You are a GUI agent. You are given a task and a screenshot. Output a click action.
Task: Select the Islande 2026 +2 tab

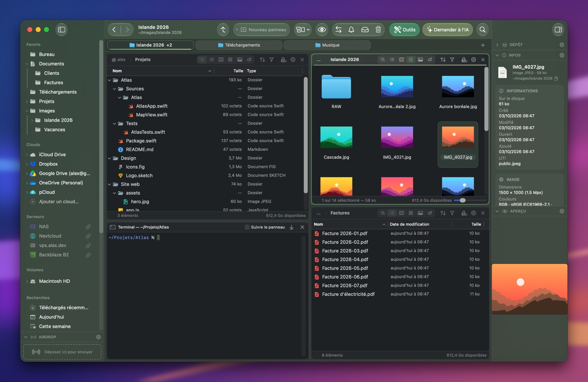tap(151, 45)
